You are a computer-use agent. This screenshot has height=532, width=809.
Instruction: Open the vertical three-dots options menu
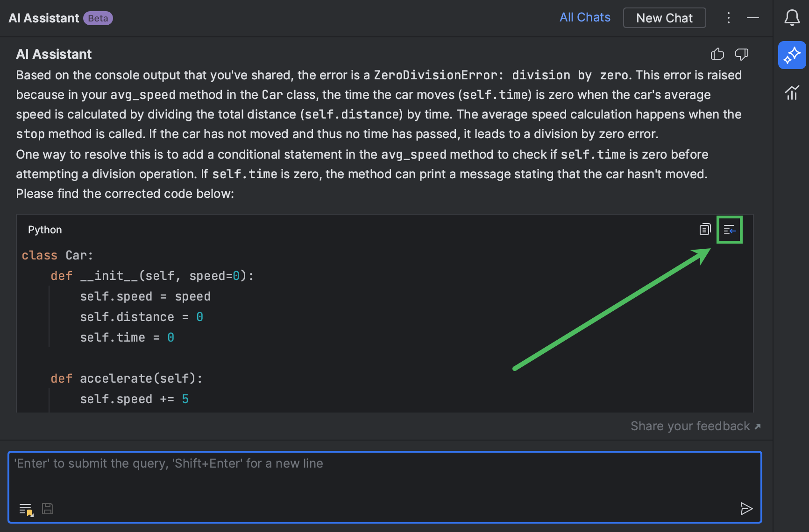tap(728, 18)
